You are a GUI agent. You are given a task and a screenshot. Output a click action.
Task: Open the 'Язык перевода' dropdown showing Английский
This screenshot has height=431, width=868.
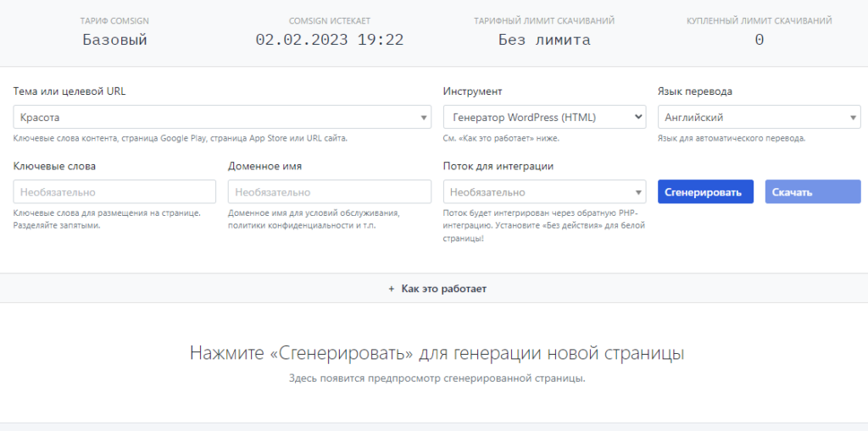click(759, 118)
